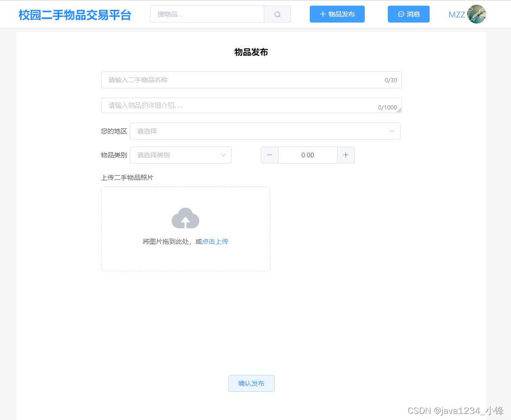Focus the 搜物品 search field
Screen dimensions: 511x420
click(x=207, y=14)
